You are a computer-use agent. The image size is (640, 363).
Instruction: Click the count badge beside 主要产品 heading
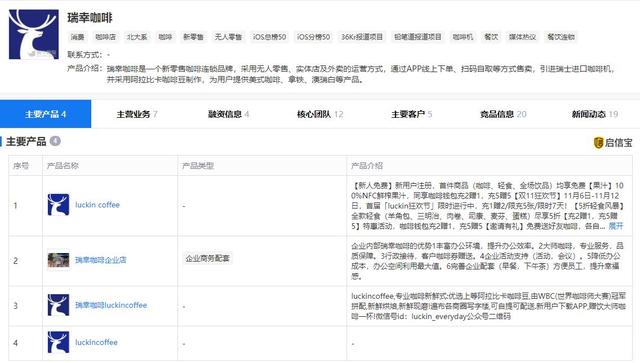(55, 141)
